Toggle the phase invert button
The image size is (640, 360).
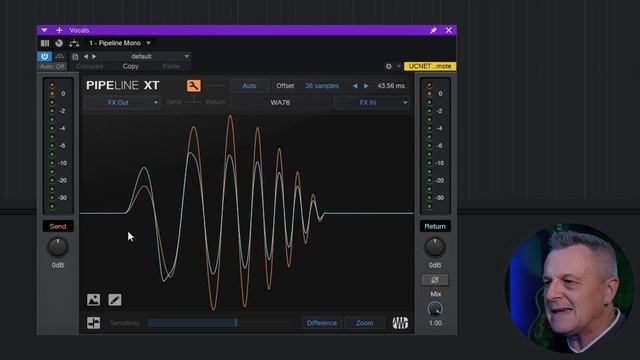(x=435, y=280)
